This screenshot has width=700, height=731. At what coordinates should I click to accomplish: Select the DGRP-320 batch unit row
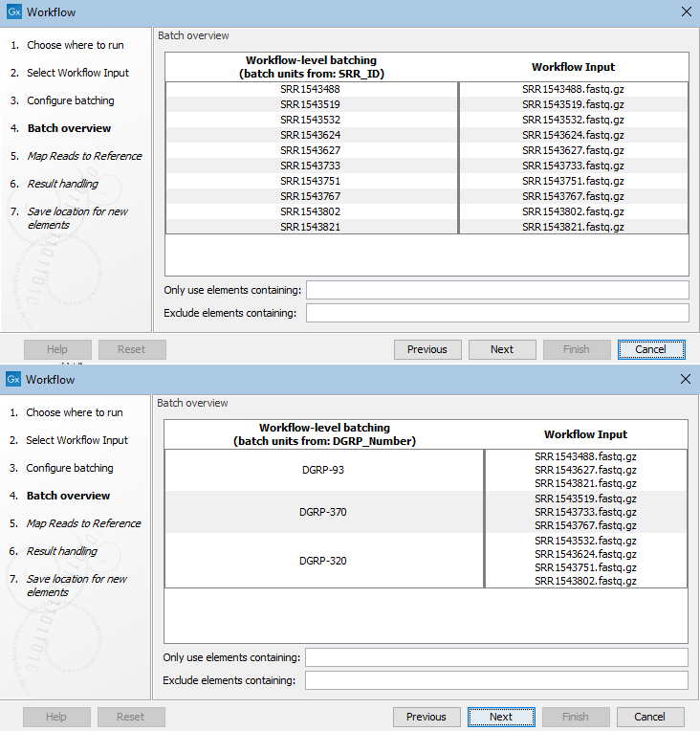[x=323, y=561]
